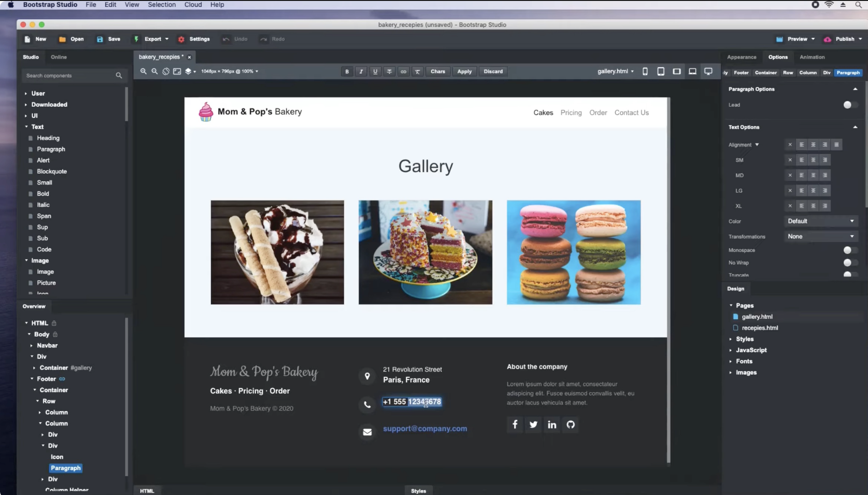The height and width of the screenshot is (495, 868).
Task: Click the Discard button
Action: pos(493,71)
